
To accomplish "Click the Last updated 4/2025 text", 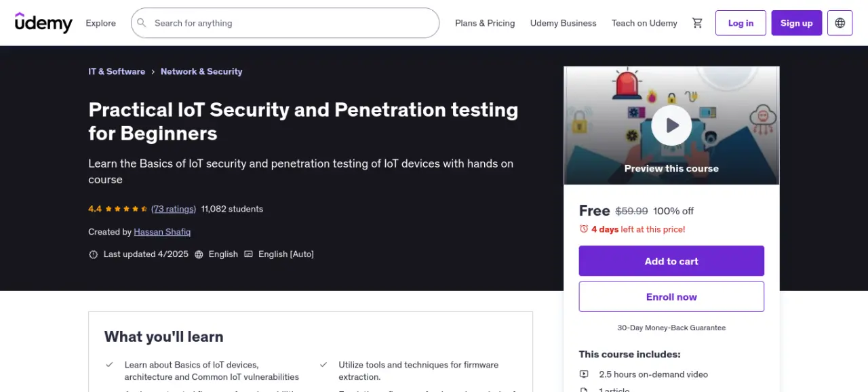I will 146,254.
